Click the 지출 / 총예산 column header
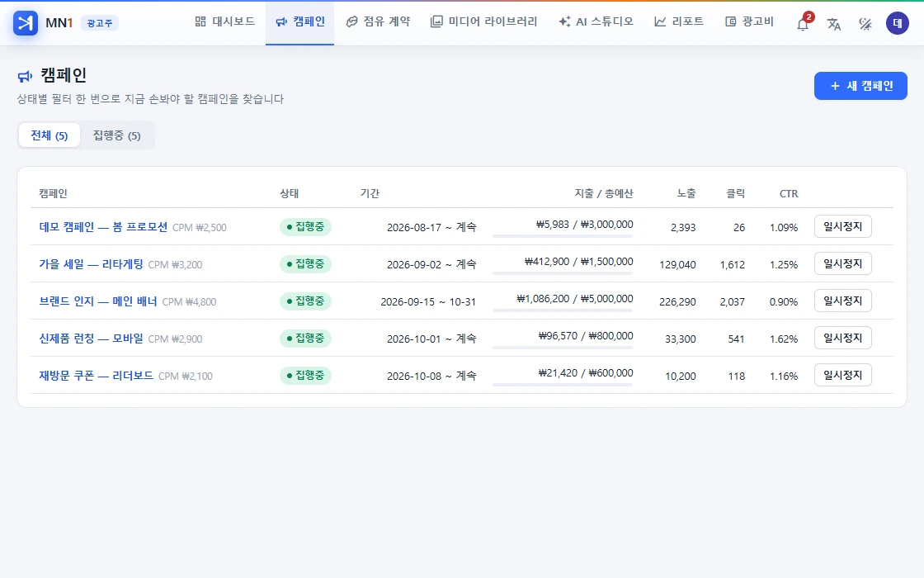The image size is (924, 578). tap(604, 193)
